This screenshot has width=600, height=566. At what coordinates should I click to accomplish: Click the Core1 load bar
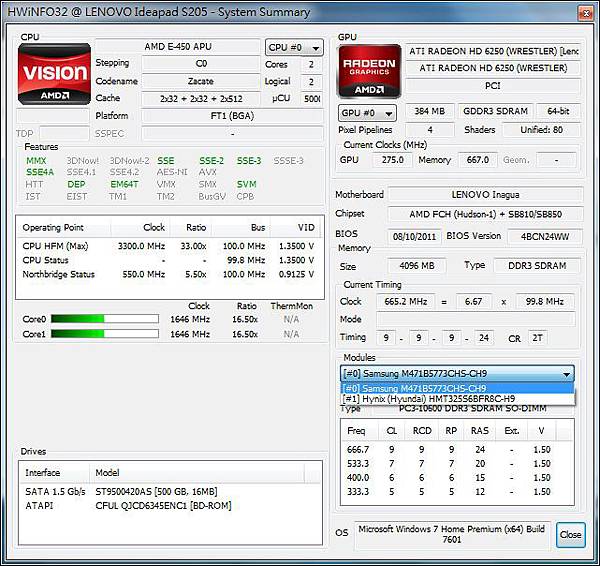click(x=105, y=334)
